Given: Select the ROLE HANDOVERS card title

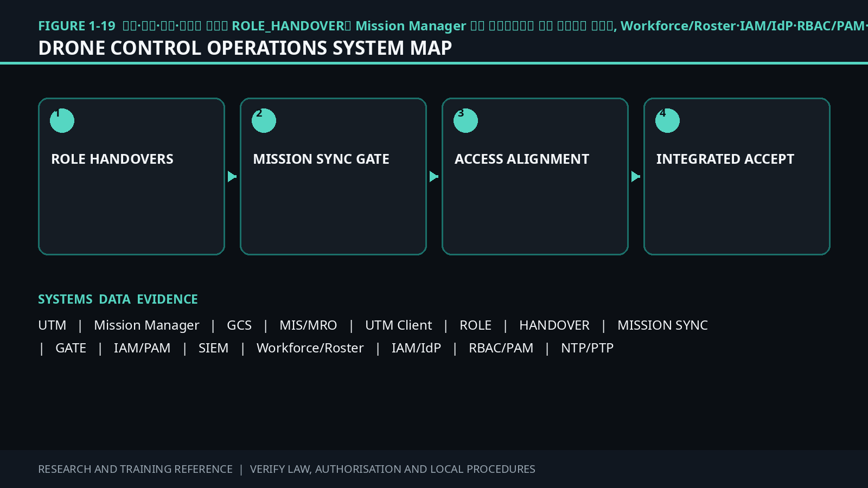Looking at the screenshot, I should pos(112,159).
